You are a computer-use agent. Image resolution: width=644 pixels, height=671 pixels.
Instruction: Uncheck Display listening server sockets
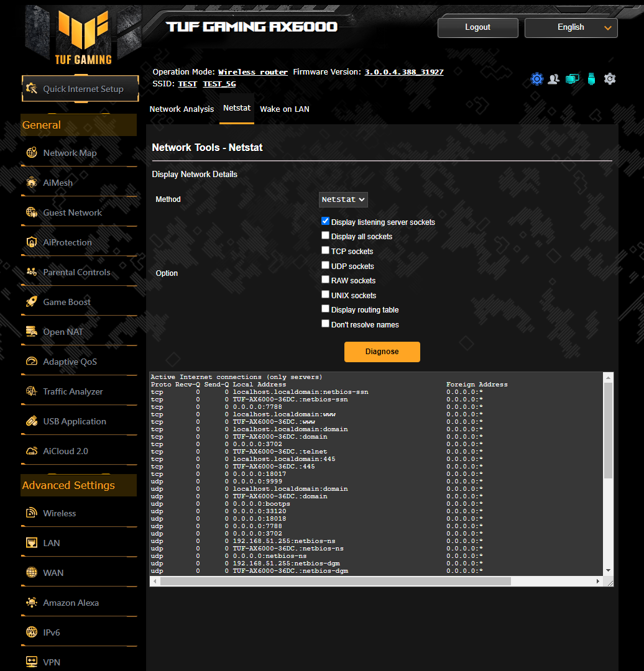(326, 221)
